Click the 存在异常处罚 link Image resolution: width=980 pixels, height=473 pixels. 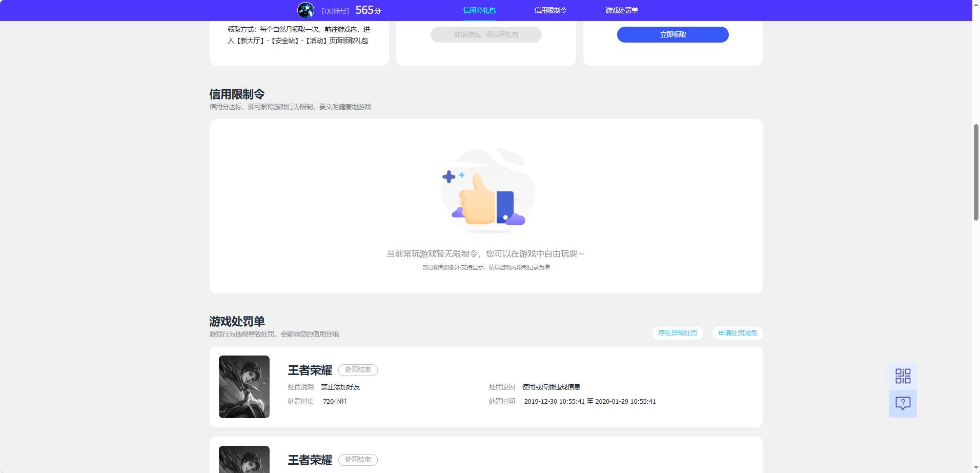[x=678, y=333]
